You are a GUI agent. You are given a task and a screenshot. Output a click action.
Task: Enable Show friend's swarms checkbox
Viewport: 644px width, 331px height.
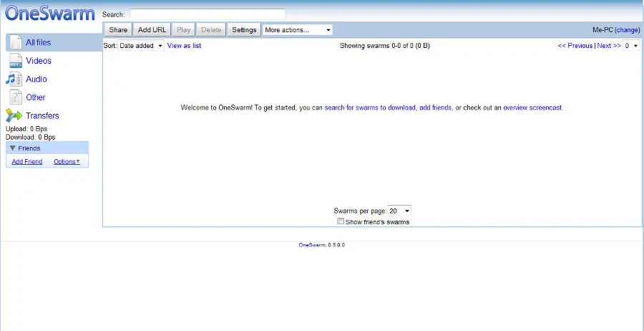click(340, 221)
